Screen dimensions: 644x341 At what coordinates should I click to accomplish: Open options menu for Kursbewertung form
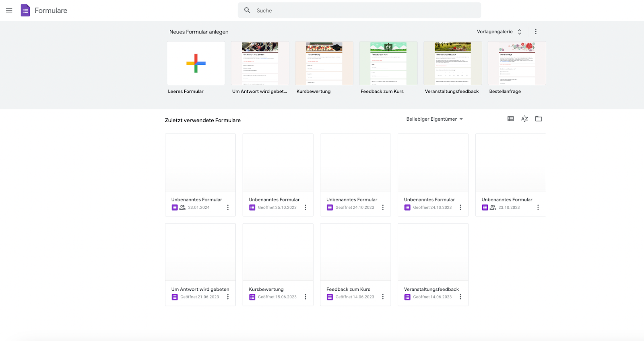coord(305,297)
